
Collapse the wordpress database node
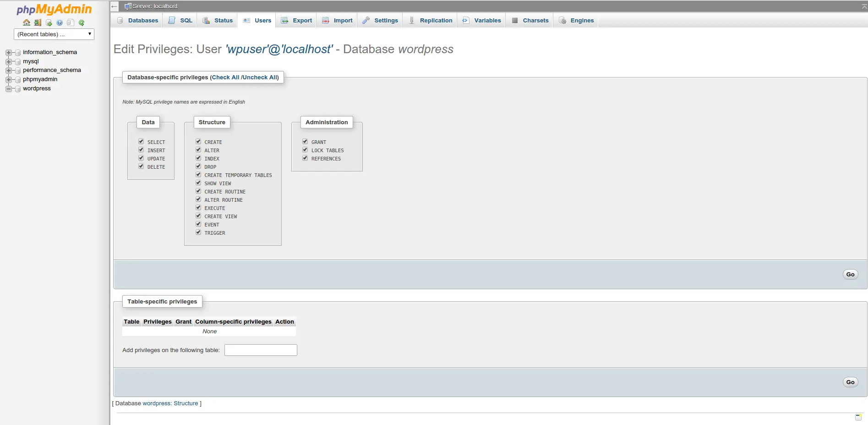coord(8,89)
